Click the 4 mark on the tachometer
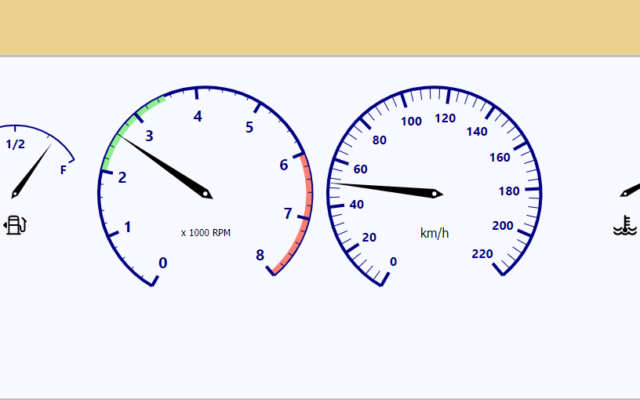 click(x=198, y=117)
